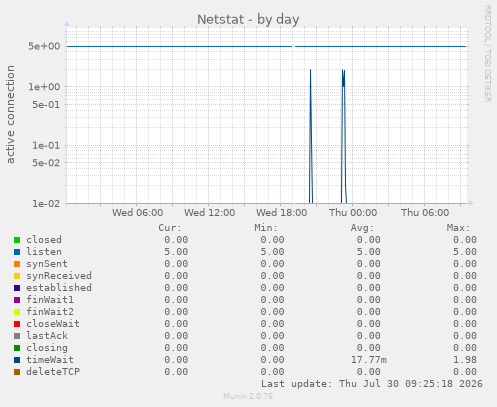Screen dimensions: 497x407
Task: Click the timeWait spike near Wed 20:00
Action: [x=311, y=136]
